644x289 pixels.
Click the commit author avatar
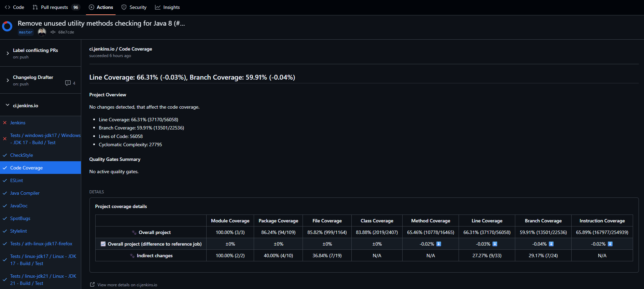coord(42,32)
